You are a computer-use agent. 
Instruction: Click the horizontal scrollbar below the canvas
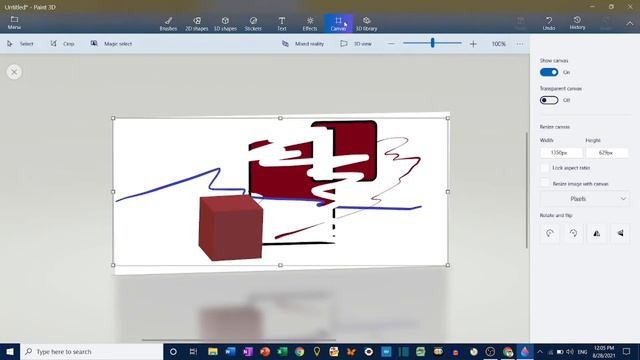point(239,340)
